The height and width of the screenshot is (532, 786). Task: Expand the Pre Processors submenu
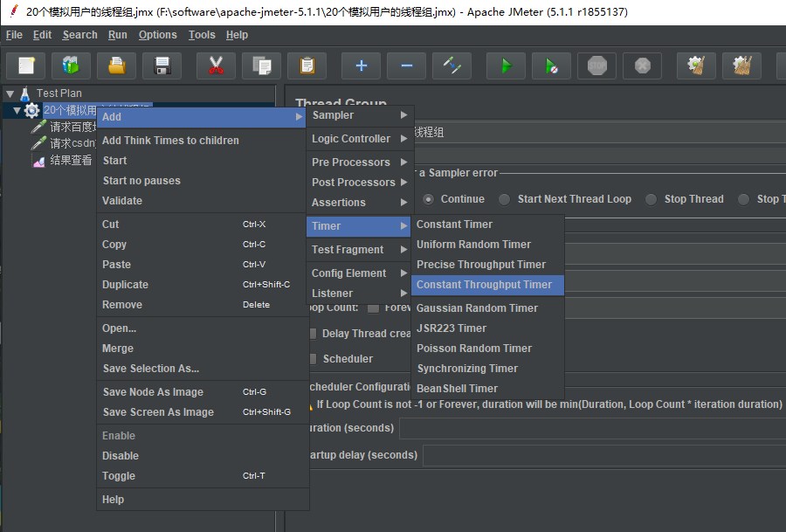[360, 162]
